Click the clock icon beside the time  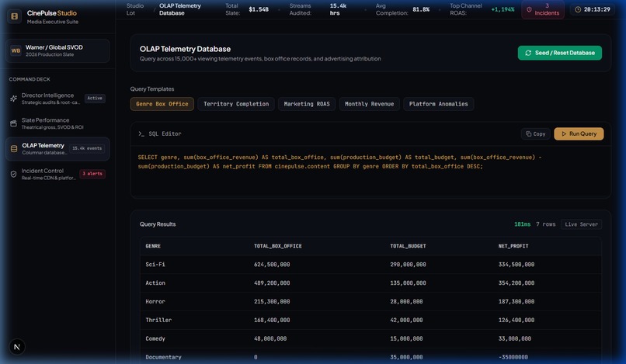tap(578, 9)
